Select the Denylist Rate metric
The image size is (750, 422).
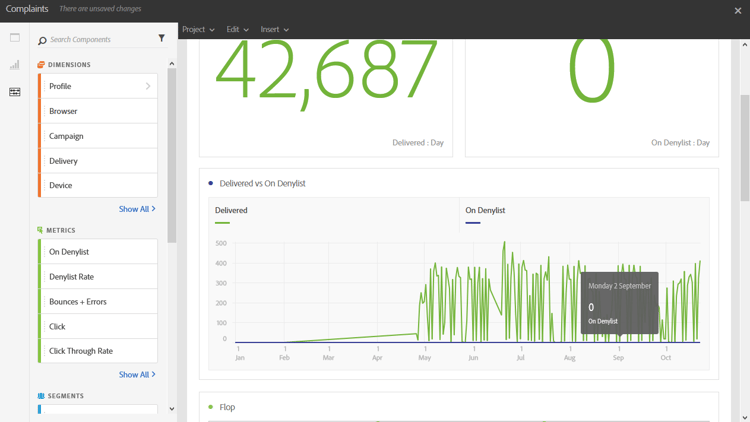tap(98, 277)
